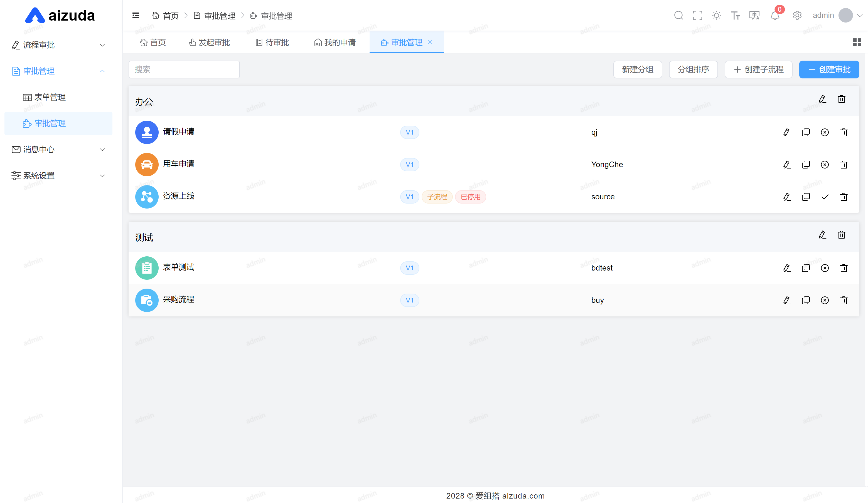Disable the 用车申请 process
The width and height of the screenshot is (868, 503).
825,165
